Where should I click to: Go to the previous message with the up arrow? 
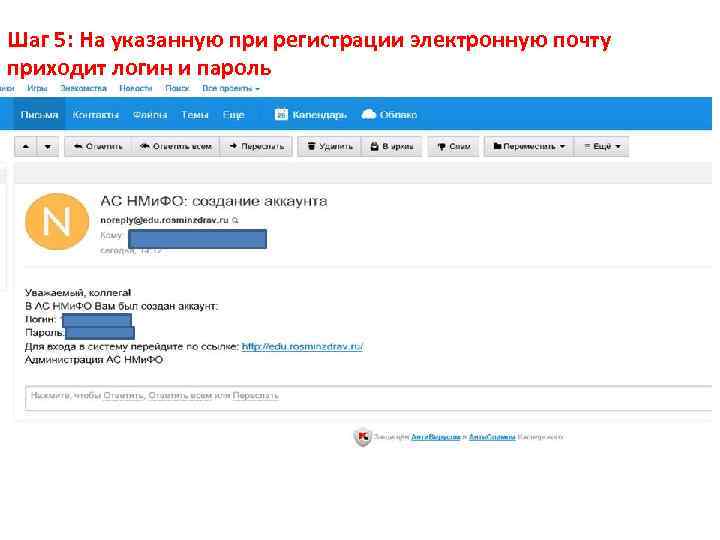[26, 146]
